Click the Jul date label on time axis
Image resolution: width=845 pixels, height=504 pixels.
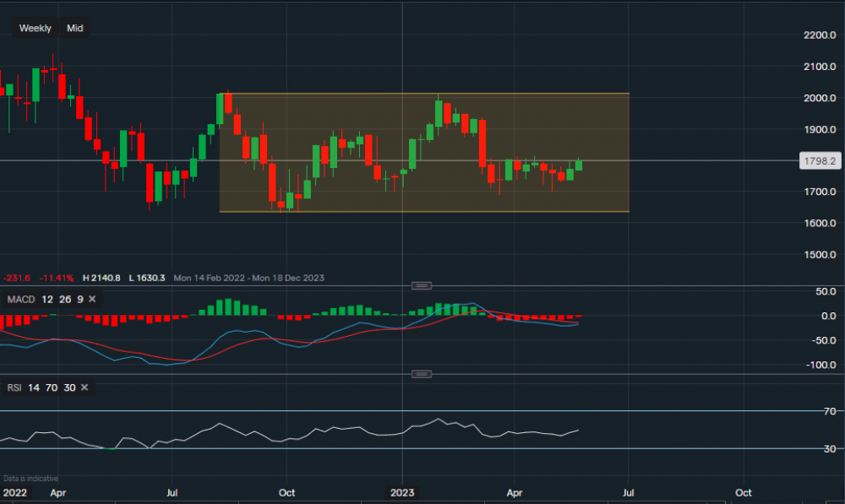click(172, 492)
